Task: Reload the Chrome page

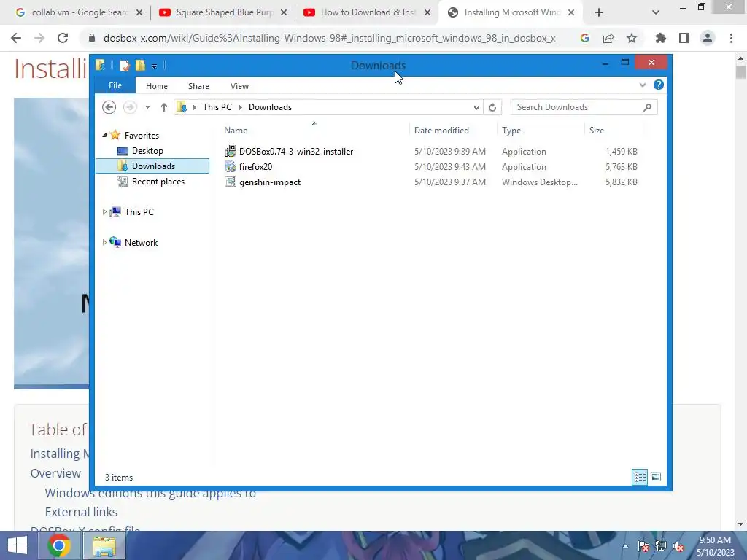Action: pyautogui.click(x=63, y=38)
